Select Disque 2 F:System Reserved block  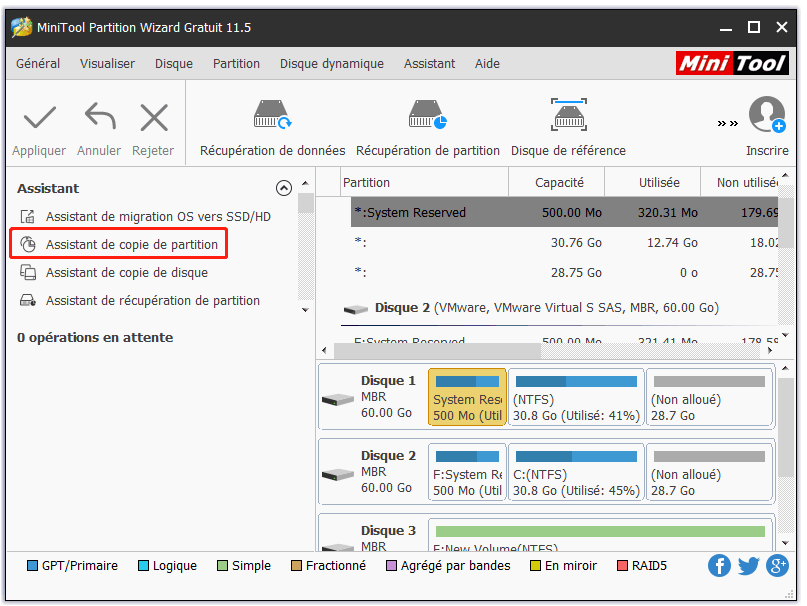point(467,472)
